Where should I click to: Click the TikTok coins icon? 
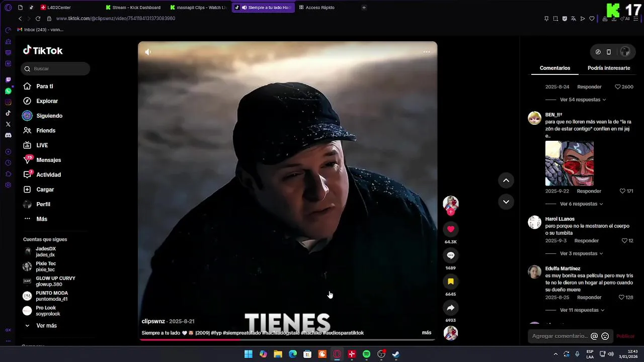point(598,52)
